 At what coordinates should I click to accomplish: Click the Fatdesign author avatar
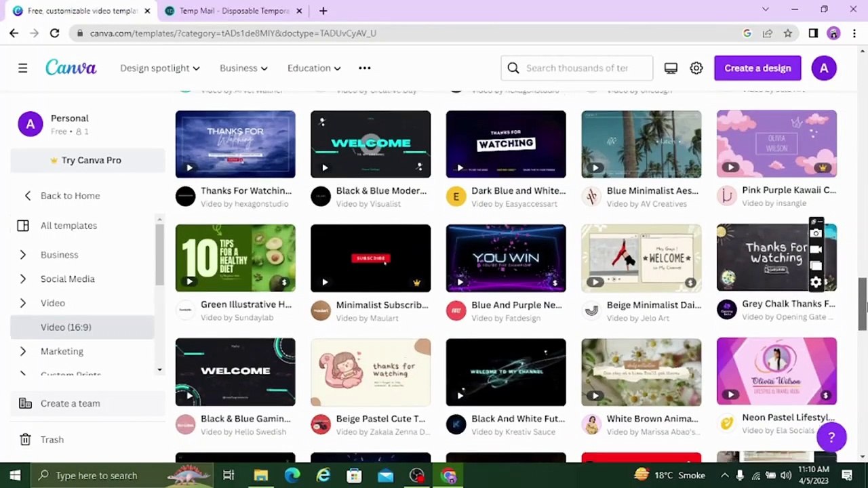pos(456,310)
